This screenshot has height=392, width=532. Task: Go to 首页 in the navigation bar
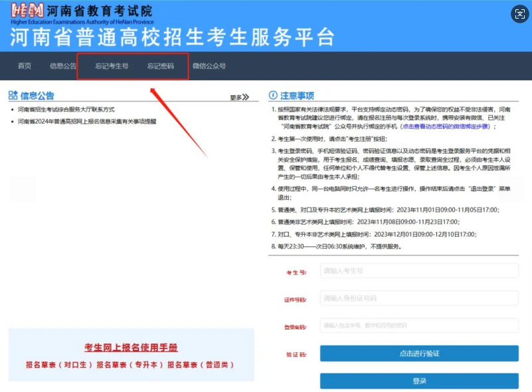pos(25,66)
